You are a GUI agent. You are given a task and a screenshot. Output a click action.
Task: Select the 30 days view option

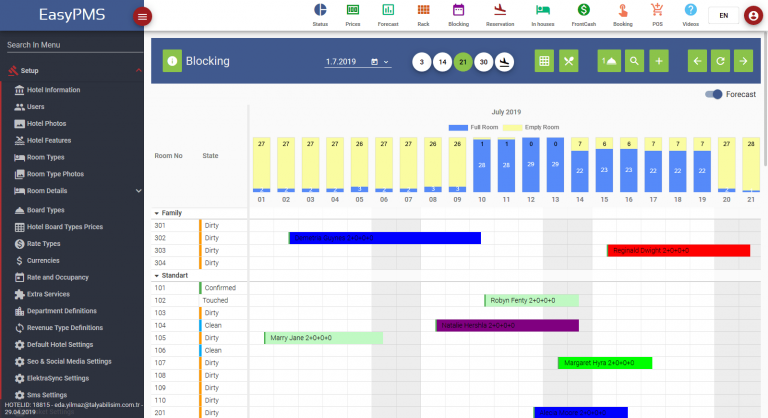coord(483,62)
